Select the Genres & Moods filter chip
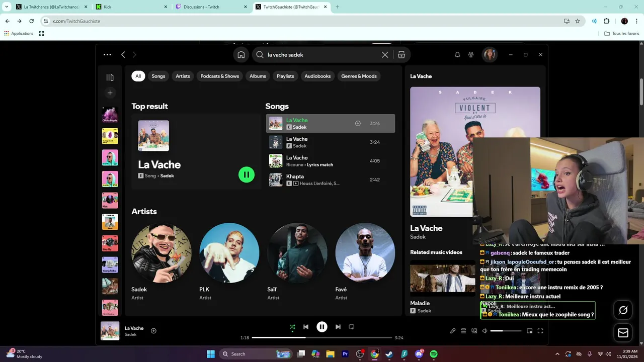This screenshot has height=362, width=644. (x=359, y=76)
